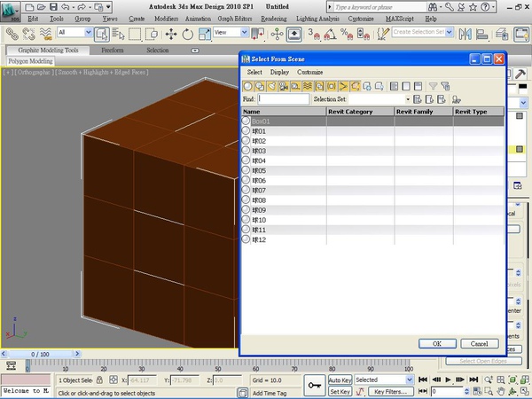Click the Select and Link tool
Image resolution: width=532 pixels, height=399 pixels.
pos(12,34)
